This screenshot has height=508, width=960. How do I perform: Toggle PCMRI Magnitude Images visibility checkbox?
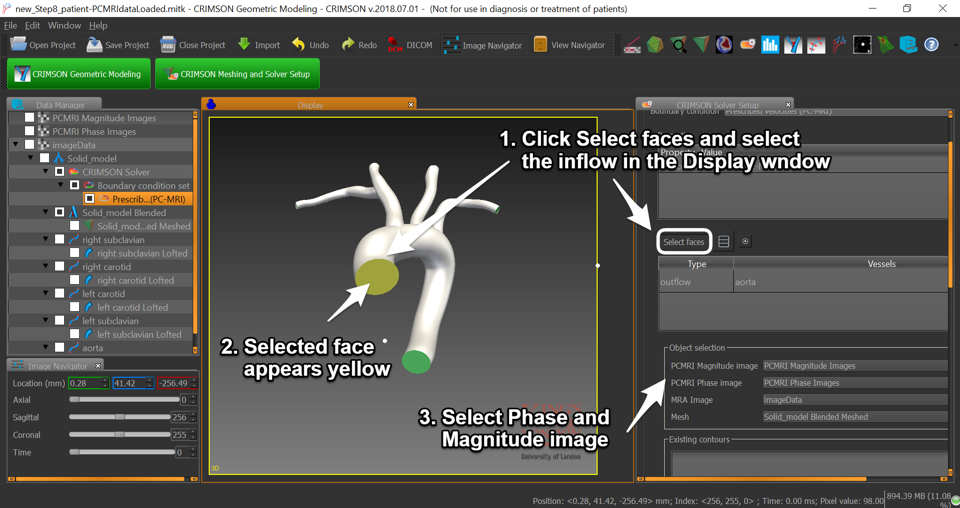tap(30, 118)
